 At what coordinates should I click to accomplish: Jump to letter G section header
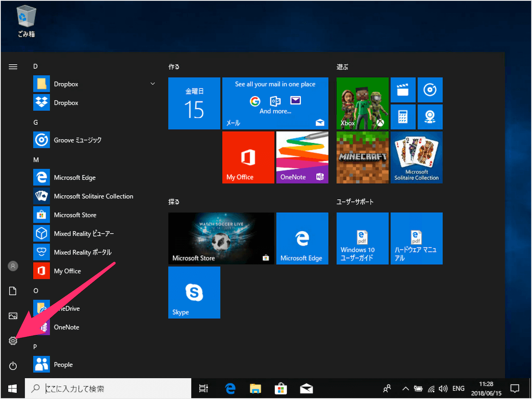click(35, 123)
